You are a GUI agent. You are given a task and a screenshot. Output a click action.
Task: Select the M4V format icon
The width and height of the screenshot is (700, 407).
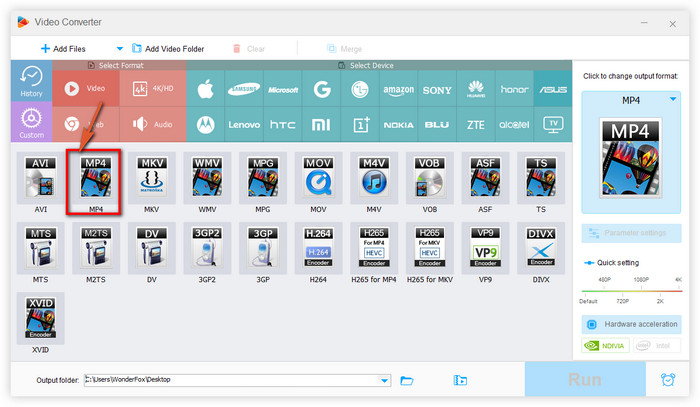click(x=374, y=178)
